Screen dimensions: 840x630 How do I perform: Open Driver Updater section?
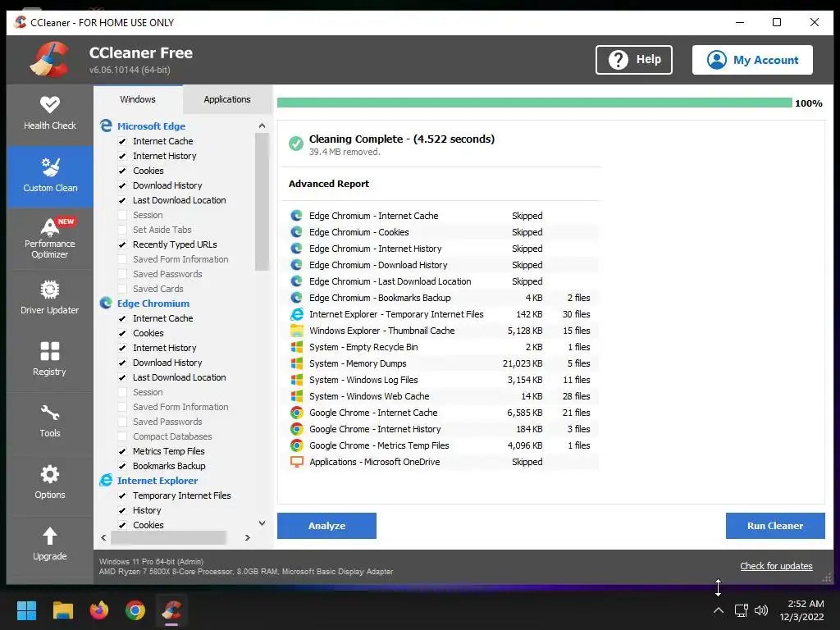[50, 299]
